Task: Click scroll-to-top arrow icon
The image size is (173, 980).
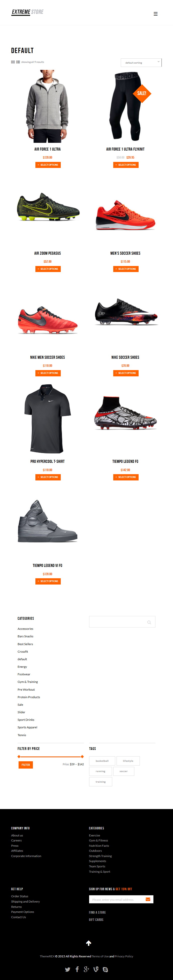Action: coord(89,943)
